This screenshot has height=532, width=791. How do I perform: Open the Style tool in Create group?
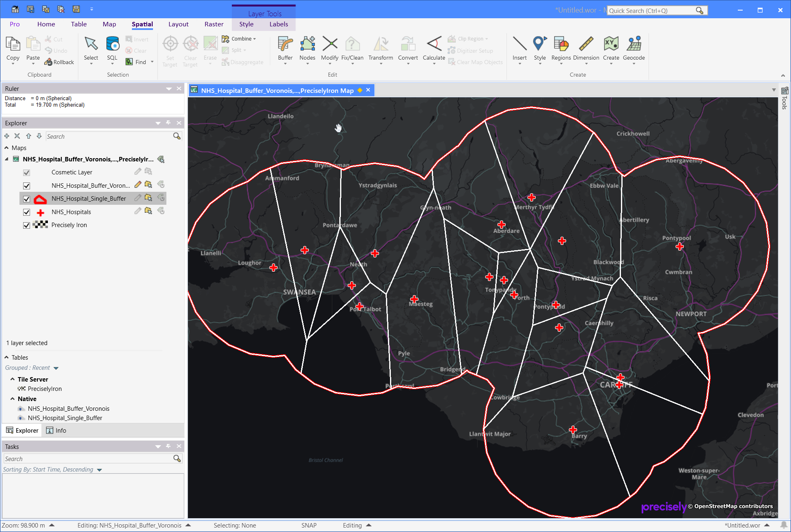tap(540, 49)
